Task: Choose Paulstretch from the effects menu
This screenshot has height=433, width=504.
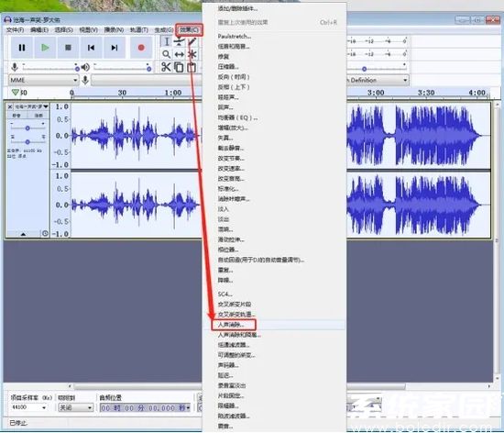Action: pos(235,36)
